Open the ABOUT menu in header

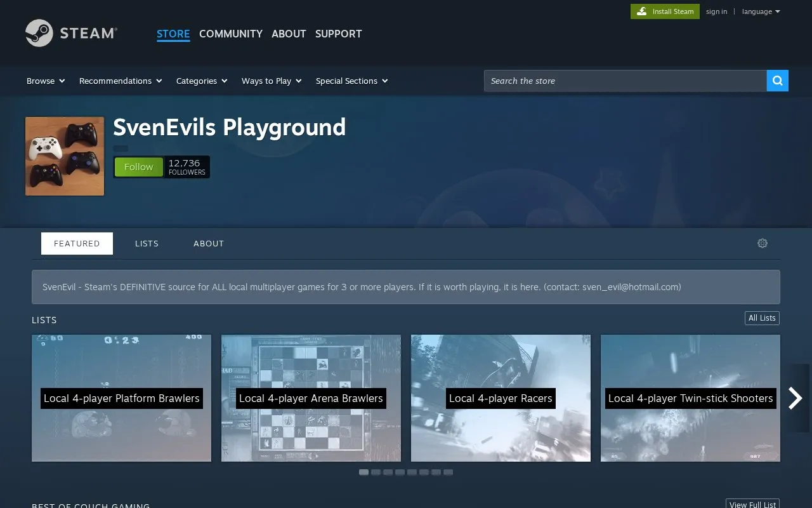tap(289, 34)
